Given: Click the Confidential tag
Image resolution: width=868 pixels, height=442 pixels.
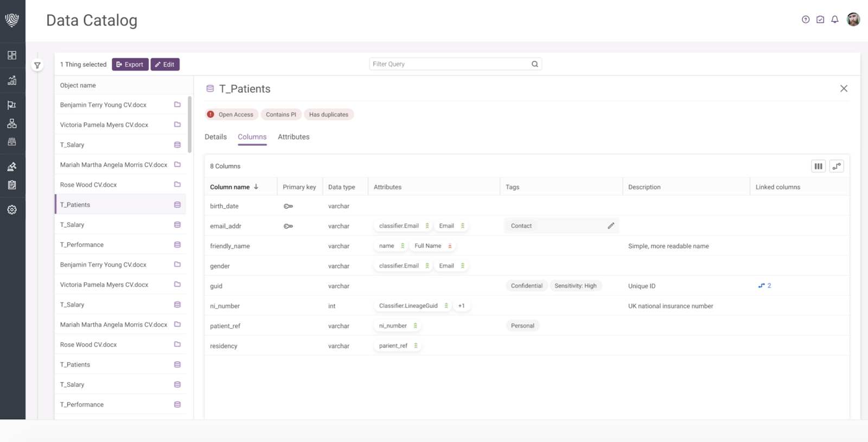Looking at the screenshot, I should pyautogui.click(x=527, y=286).
